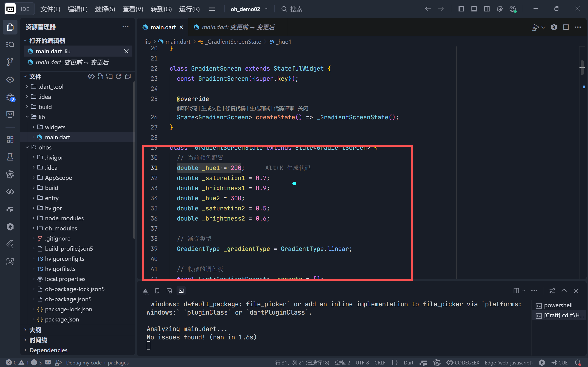Open the settings gear in title bar

500,9
